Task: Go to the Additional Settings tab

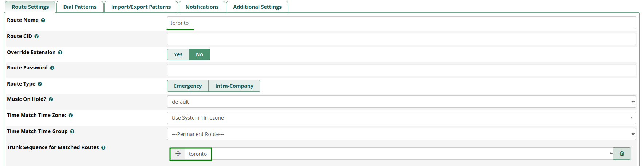Action: [x=257, y=7]
